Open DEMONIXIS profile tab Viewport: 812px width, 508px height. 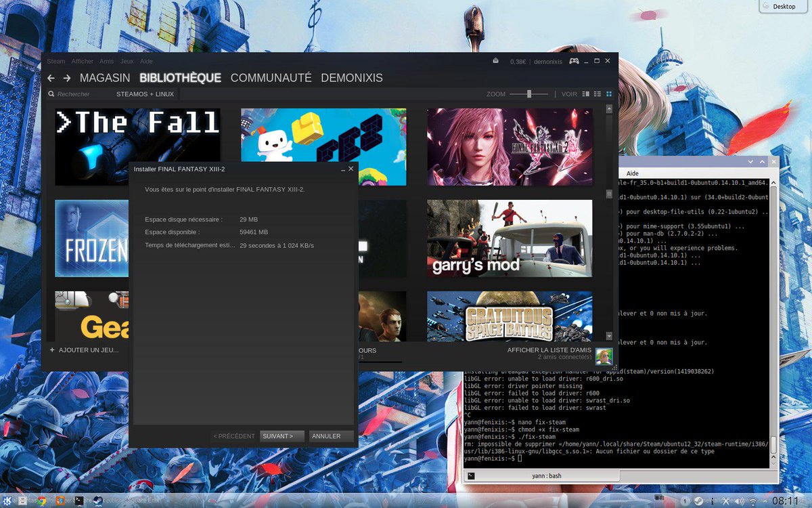(352, 78)
